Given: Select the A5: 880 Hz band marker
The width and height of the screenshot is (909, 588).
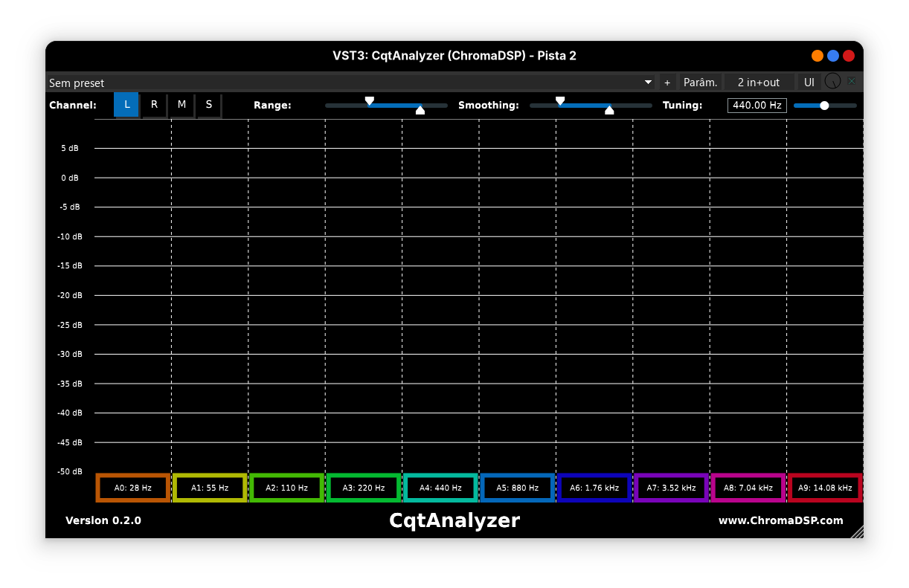Looking at the screenshot, I should (x=517, y=488).
